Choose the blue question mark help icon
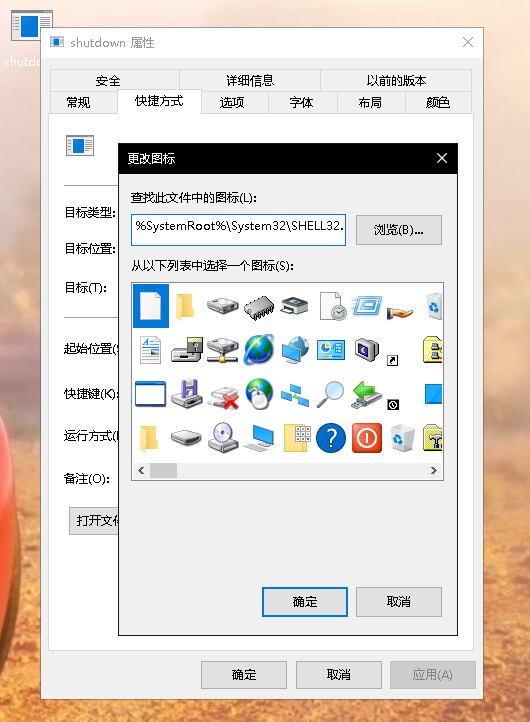 pyautogui.click(x=331, y=437)
